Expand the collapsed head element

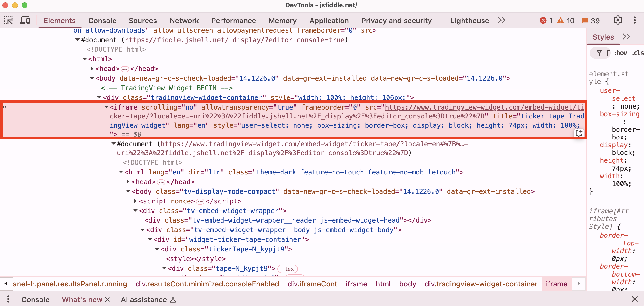click(x=92, y=68)
